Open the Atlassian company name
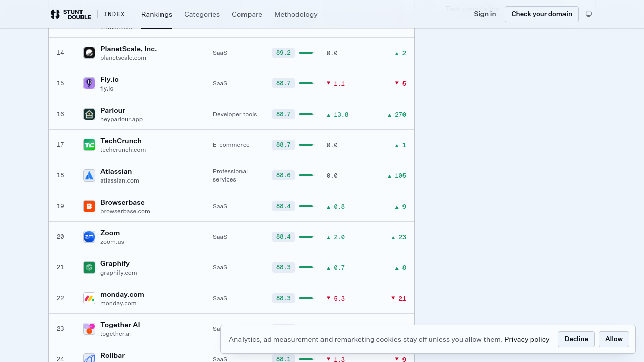The width and height of the screenshot is (644, 362). (x=116, y=171)
